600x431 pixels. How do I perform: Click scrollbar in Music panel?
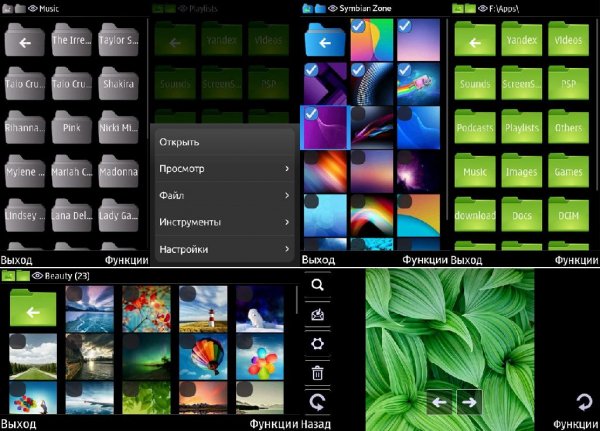(148, 78)
